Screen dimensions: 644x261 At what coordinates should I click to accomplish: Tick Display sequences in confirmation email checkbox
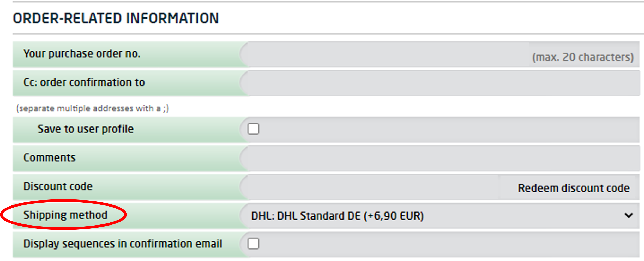tap(253, 244)
